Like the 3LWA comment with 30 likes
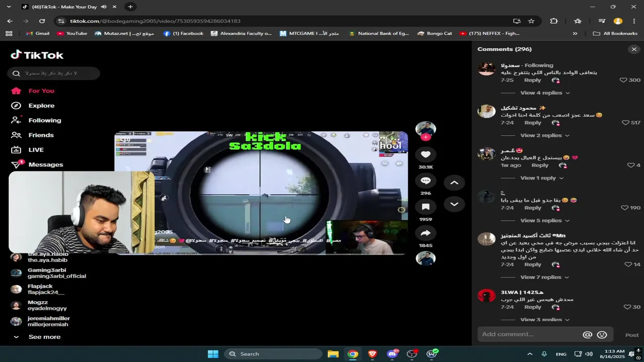The width and height of the screenshot is (644, 362). (627, 307)
